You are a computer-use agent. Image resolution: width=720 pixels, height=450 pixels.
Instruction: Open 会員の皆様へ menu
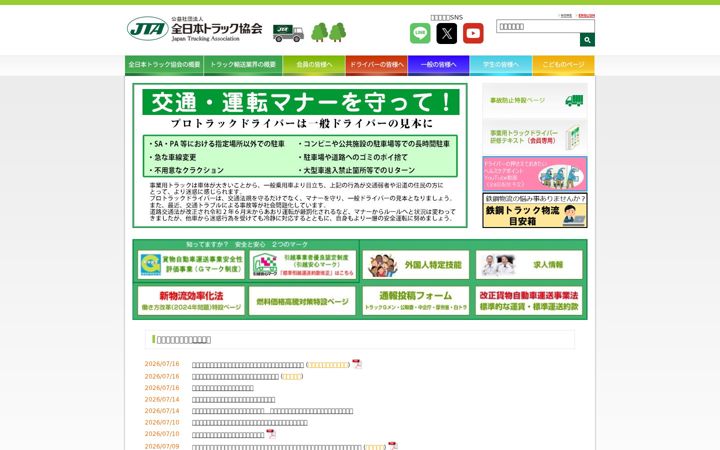(x=314, y=65)
